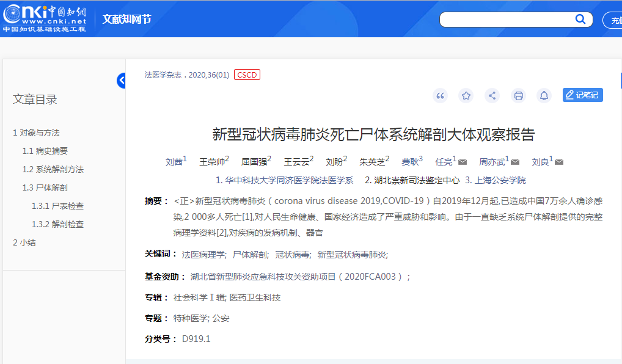Open author 周亦武 link
The image size is (622, 364).
(492, 162)
